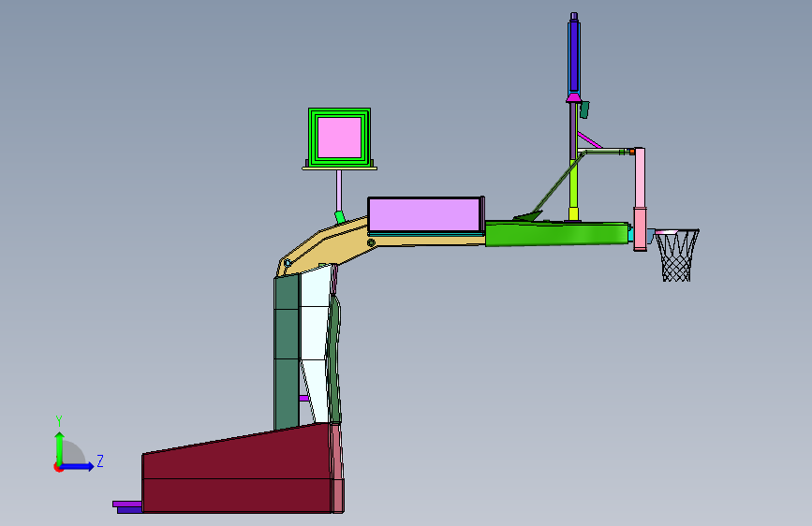
Task: Select the salmon pink front face of base
Action: point(337,469)
